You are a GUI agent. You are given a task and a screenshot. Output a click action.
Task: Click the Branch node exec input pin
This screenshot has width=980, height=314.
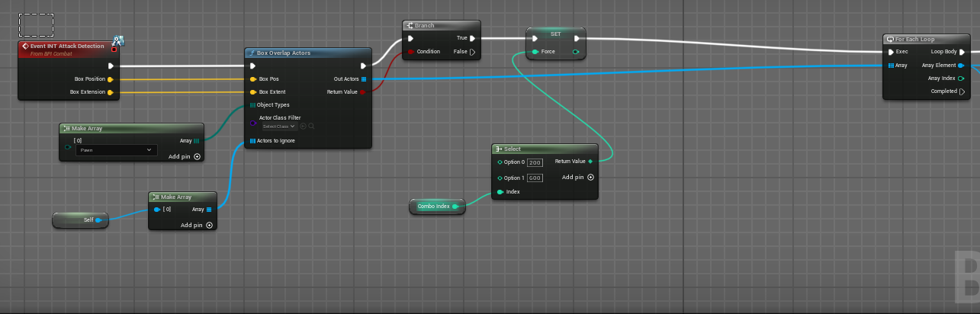[x=410, y=38]
